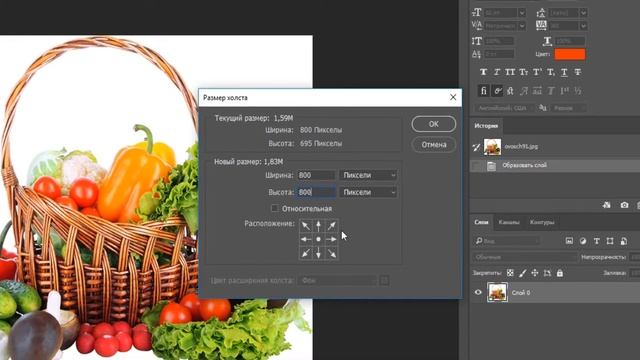Click the new snapshot camera icon

click(624, 205)
